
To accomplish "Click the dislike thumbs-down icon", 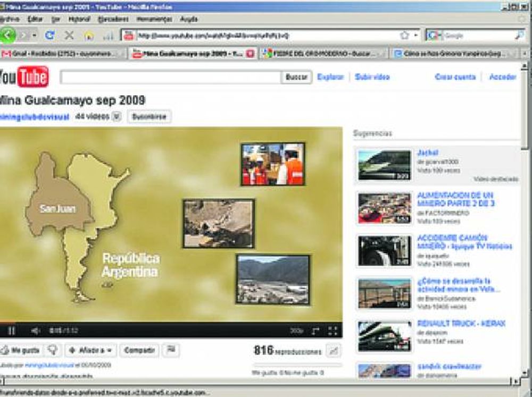I will 52,350.
